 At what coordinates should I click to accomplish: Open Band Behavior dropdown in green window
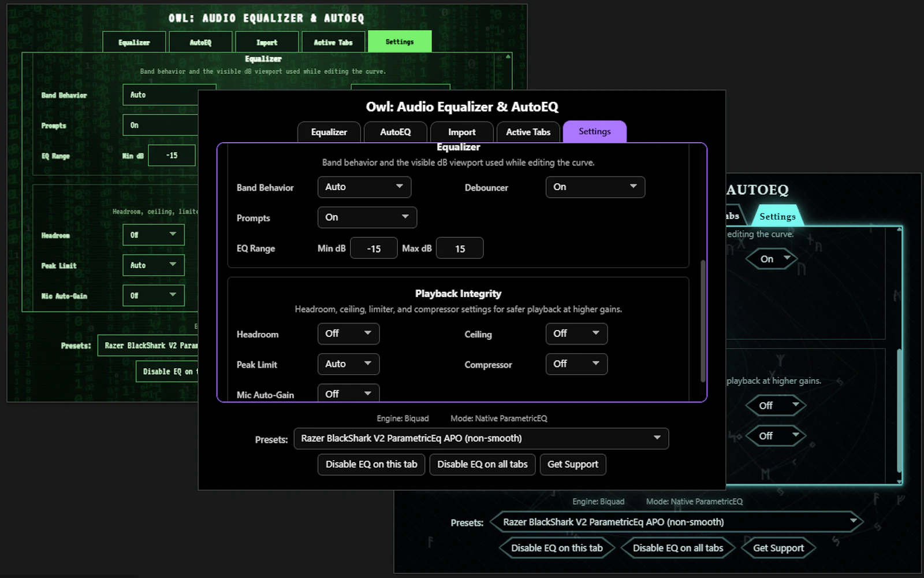161,95
